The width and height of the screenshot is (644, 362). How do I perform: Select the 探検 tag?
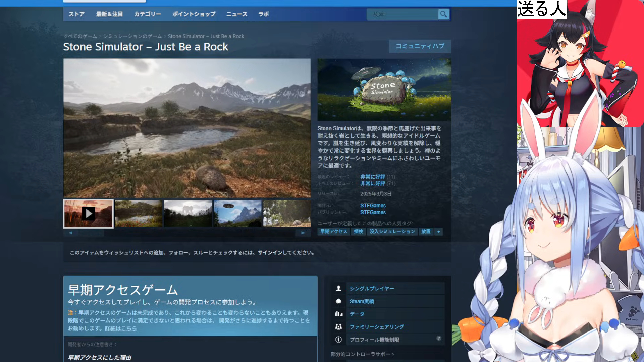(x=358, y=232)
